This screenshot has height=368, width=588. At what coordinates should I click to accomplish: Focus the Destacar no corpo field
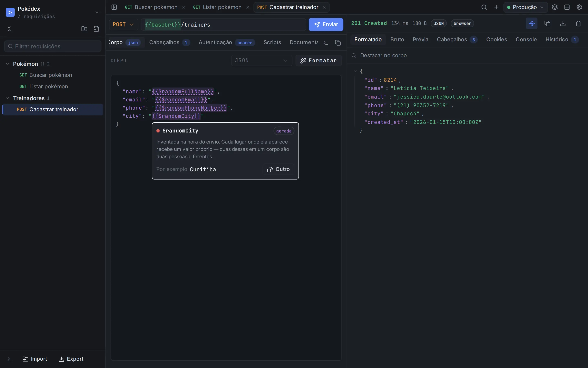point(467,55)
